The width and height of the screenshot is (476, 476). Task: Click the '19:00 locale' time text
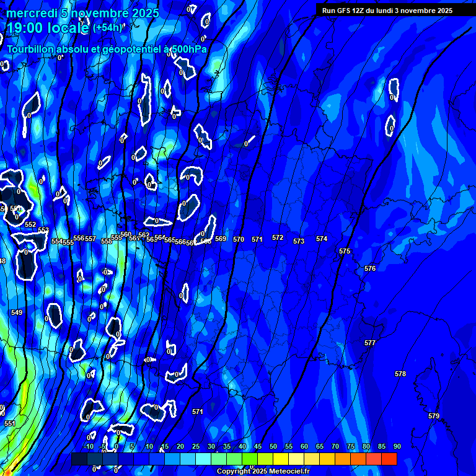(x=48, y=28)
